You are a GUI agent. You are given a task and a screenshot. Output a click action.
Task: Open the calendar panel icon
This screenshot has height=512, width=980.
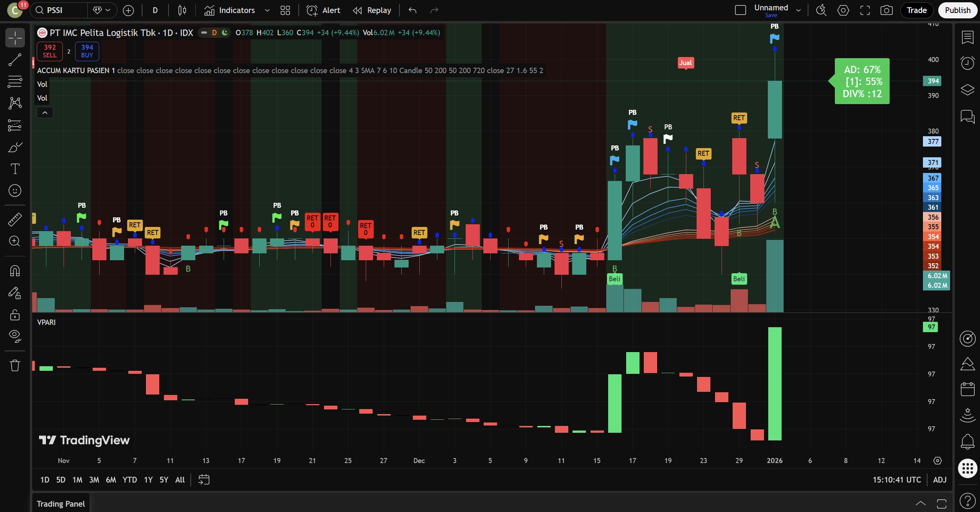(967, 390)
